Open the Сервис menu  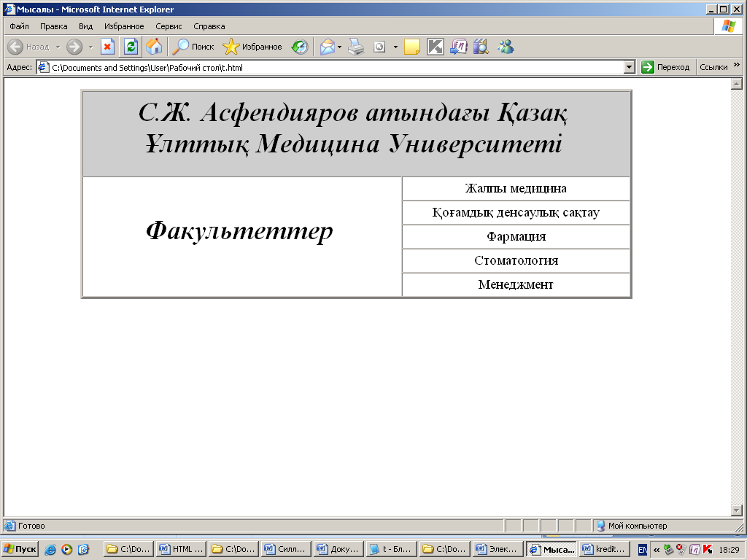[x=169, y=26]
